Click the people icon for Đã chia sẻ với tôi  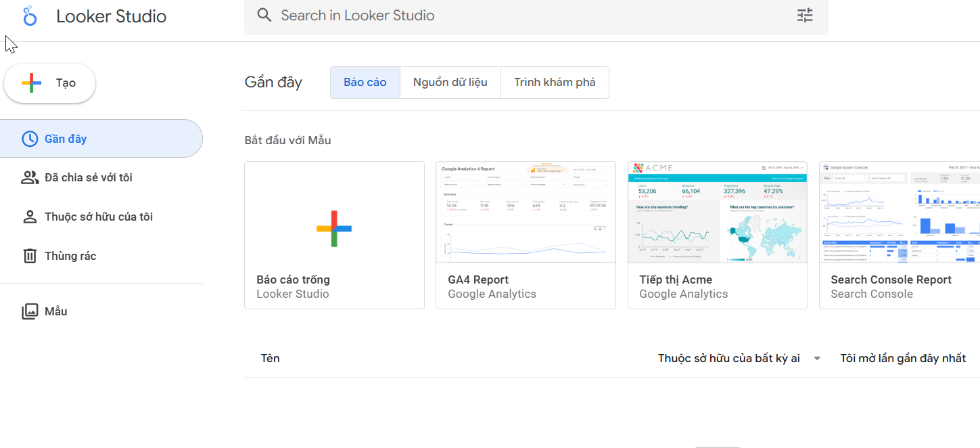pyautogui.click(x=30, y=177)
